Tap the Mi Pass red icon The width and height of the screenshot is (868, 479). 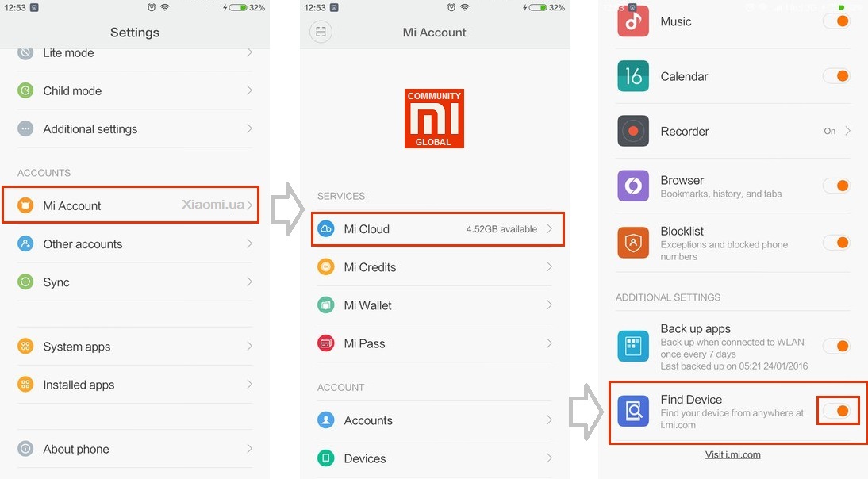tap(326, 343)
